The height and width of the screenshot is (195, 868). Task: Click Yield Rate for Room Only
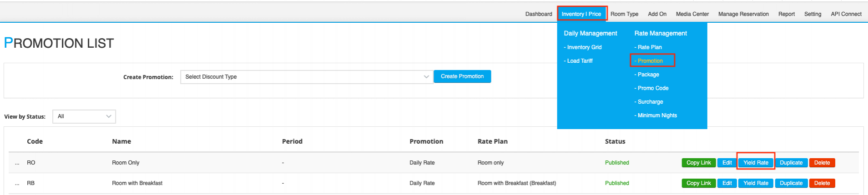pyautogui.click(x=756, y=163)
